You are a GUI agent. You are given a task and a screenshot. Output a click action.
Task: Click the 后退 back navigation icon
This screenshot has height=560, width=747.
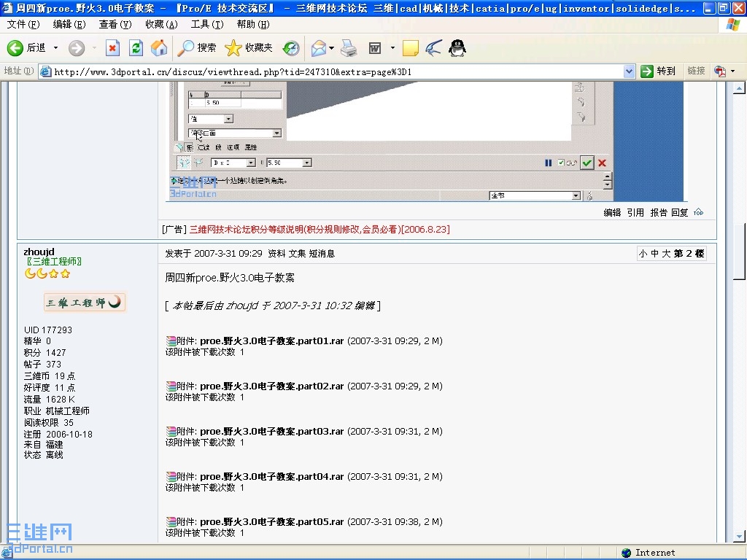tap(16, 49)
